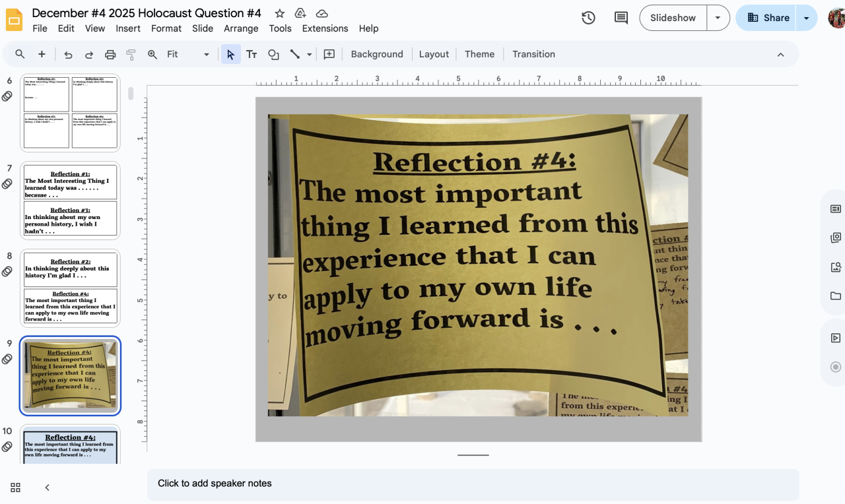Image resolution: width=845 pixels, height=504 pixels.
Task: Click the linked-slide icon under slide 8
Action: (x=7, y=272)
